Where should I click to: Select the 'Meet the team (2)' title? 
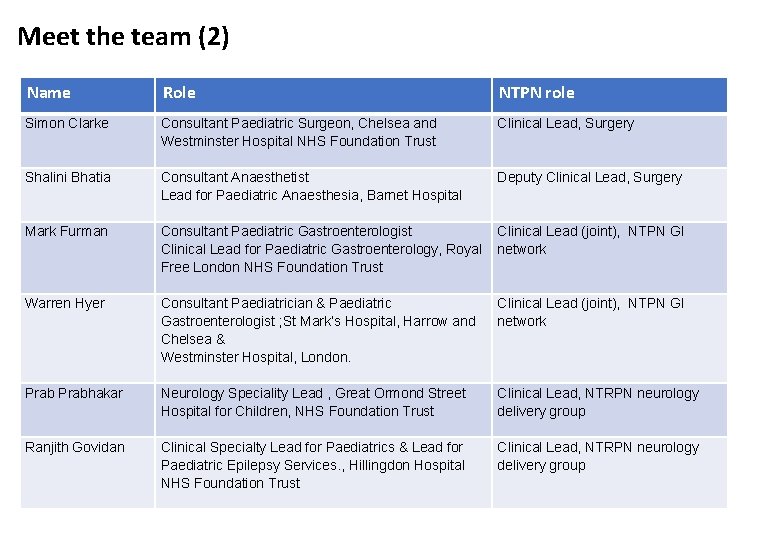click(123, 37)
